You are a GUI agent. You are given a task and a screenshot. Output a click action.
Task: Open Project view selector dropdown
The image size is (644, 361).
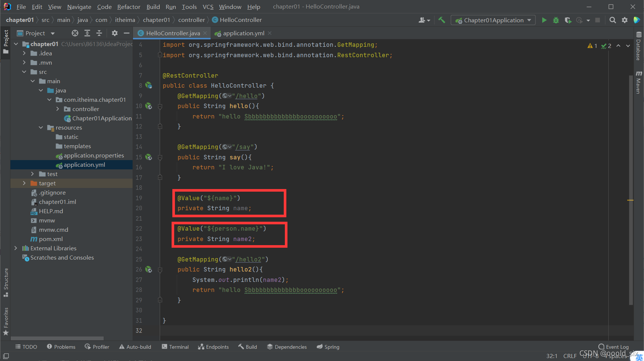pyautogui.click(x=36, y=33)
